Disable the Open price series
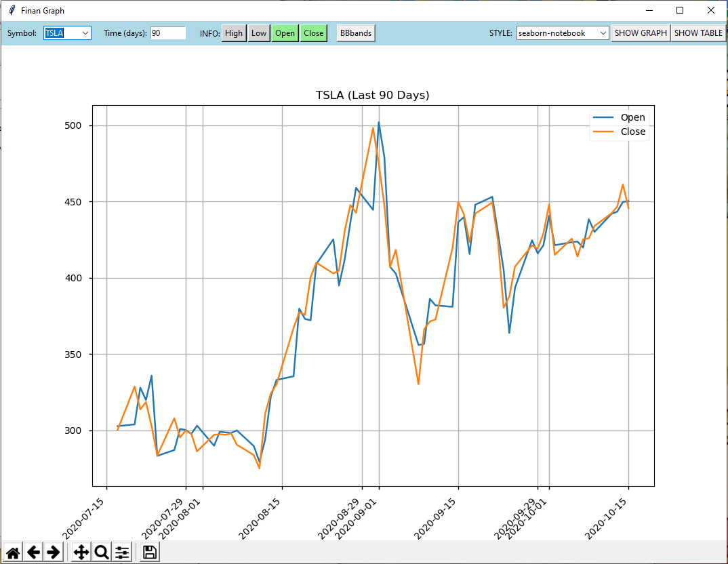 coord(285,33)
